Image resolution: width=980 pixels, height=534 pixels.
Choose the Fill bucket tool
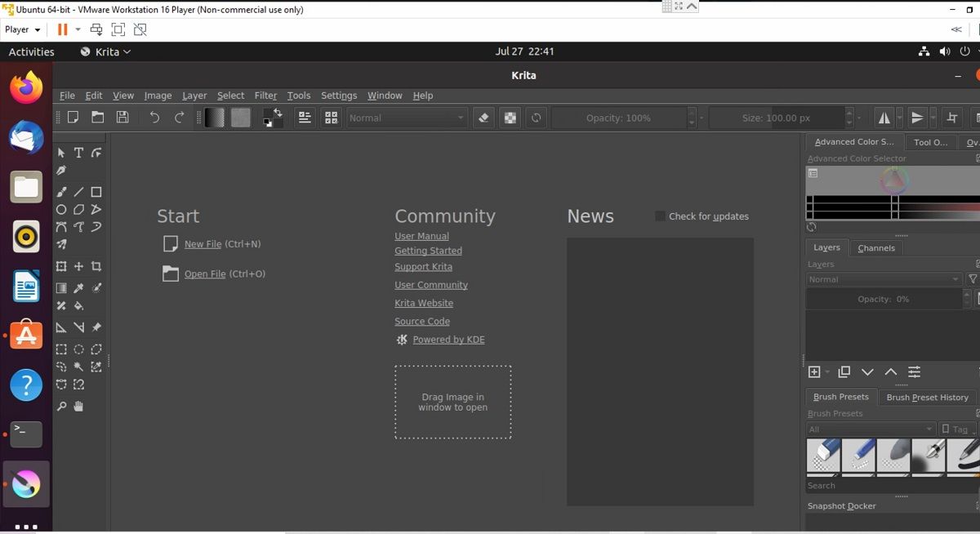[x=78, y=306]
